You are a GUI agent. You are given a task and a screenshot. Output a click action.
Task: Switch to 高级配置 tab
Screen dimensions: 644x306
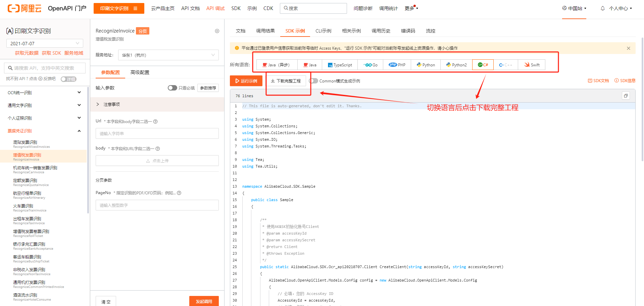140,72
